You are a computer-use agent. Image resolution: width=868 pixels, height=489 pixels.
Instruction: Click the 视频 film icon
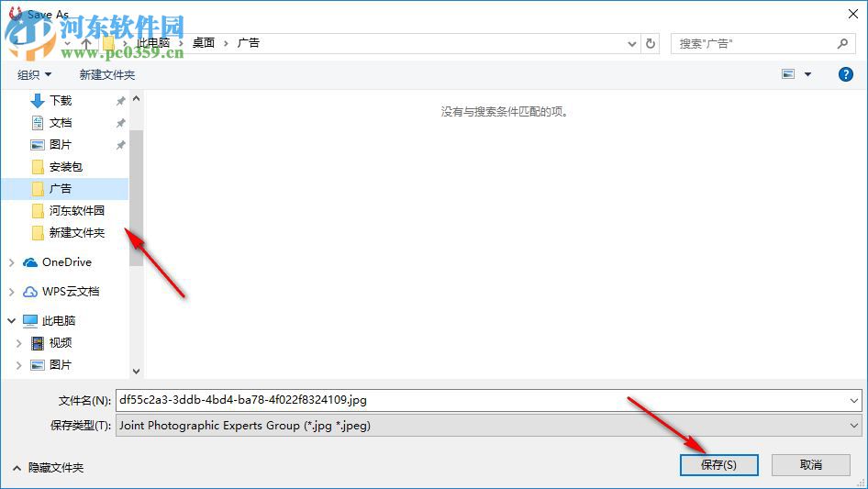click(37, 343)
